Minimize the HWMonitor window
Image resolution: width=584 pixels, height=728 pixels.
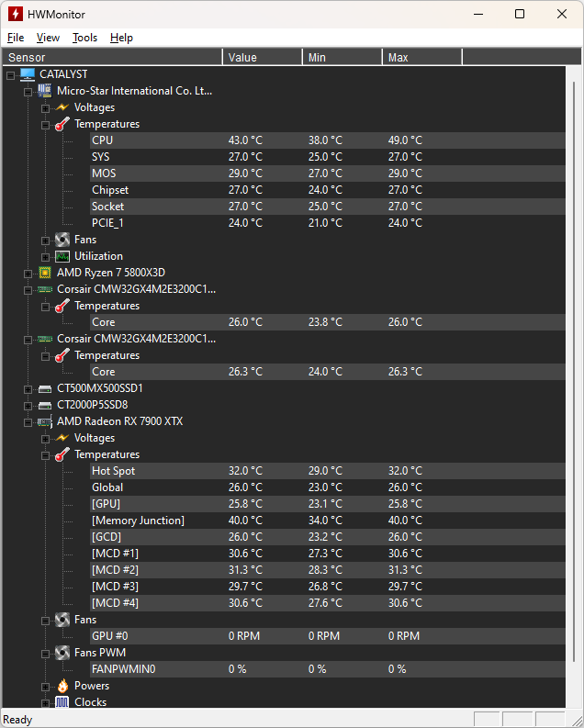coord(478,14)
